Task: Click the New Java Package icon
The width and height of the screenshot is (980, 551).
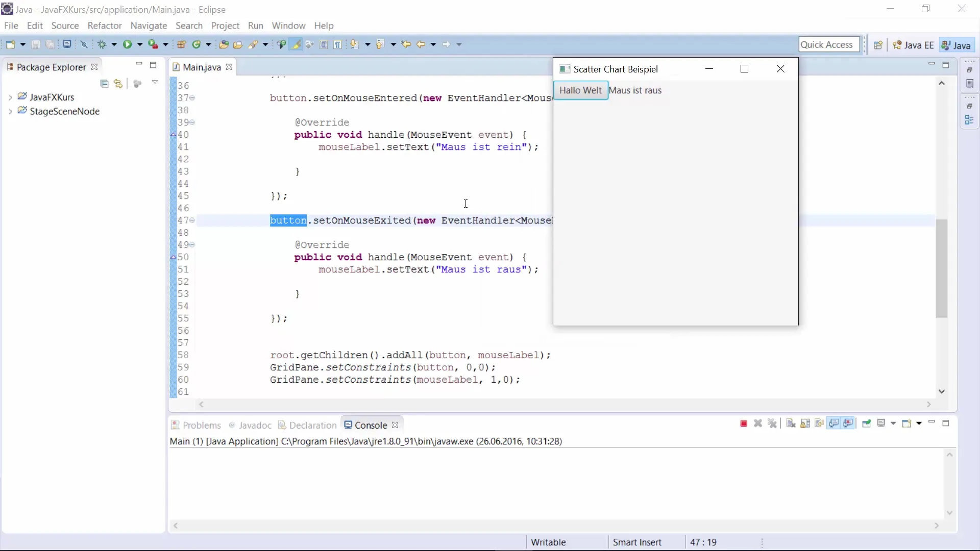Action: pyautogui.click(x=181, y=44)
